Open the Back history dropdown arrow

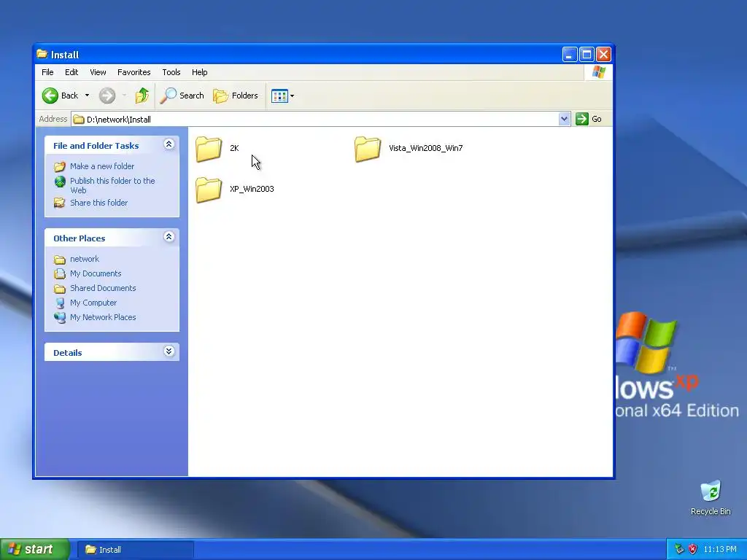(x=88, y=96)
